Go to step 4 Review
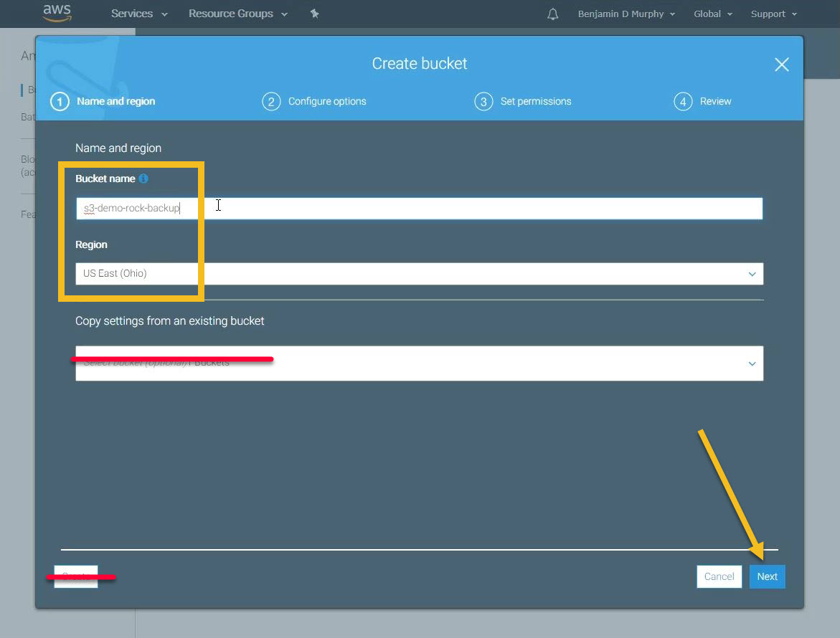The width and height of the screenshot is (840, 638). (x=702, y=101)
